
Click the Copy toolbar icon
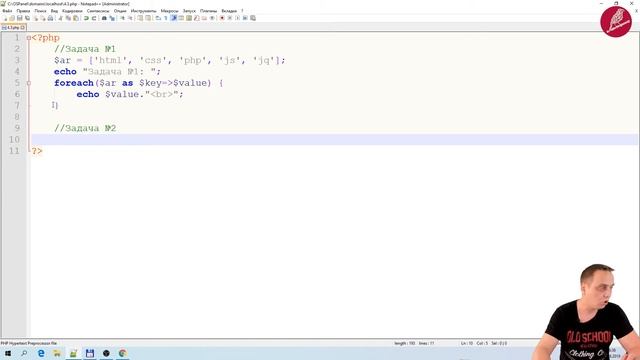[x=68, y=18]
